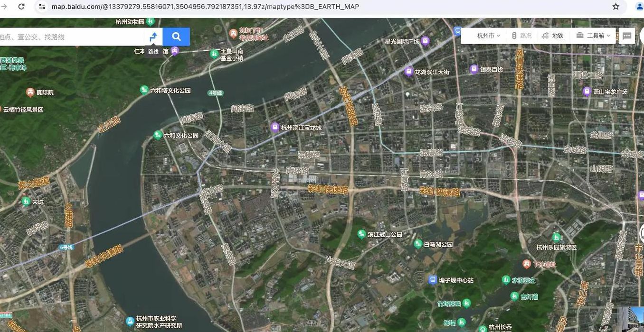The height and width of the screenshot is (332, 644).
Task: Select the 萧山宝龙广场 shopping marker
Action: pos(587,92)
